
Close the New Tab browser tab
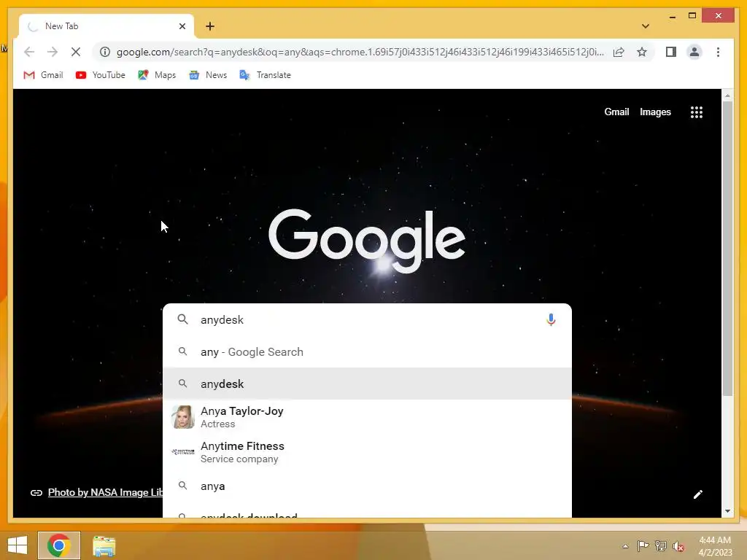click(182, 26)
